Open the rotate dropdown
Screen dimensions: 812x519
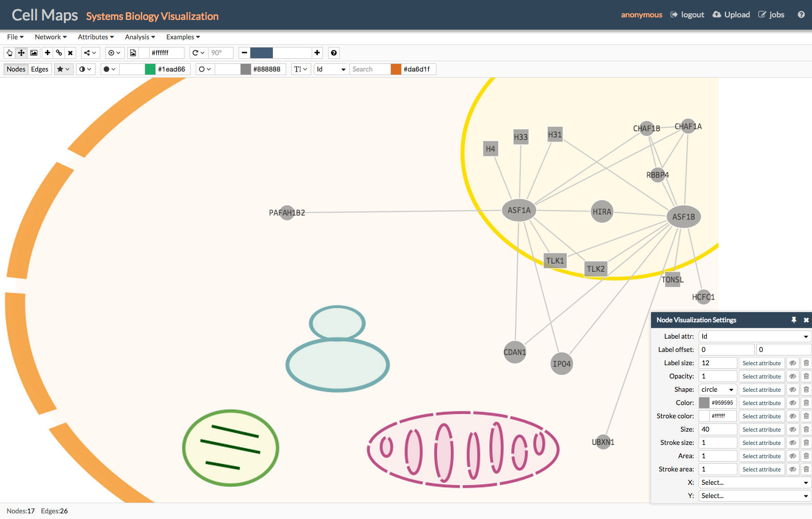[x=198, y=53]
